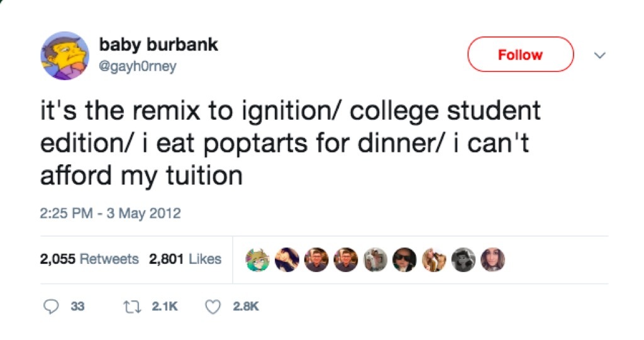The height and width of the screenshot is (340, 644).
Task: Click the 33 replies count
Action: tap(78, 307)
